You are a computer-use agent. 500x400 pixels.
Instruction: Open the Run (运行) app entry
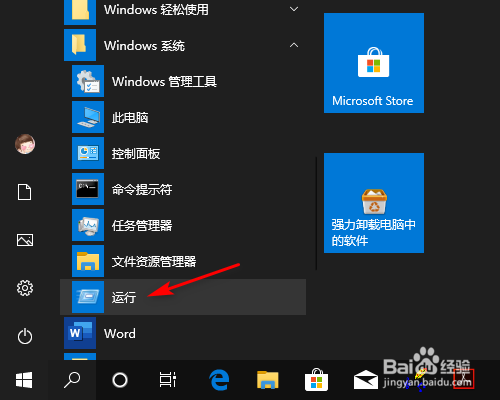point(183,297)
